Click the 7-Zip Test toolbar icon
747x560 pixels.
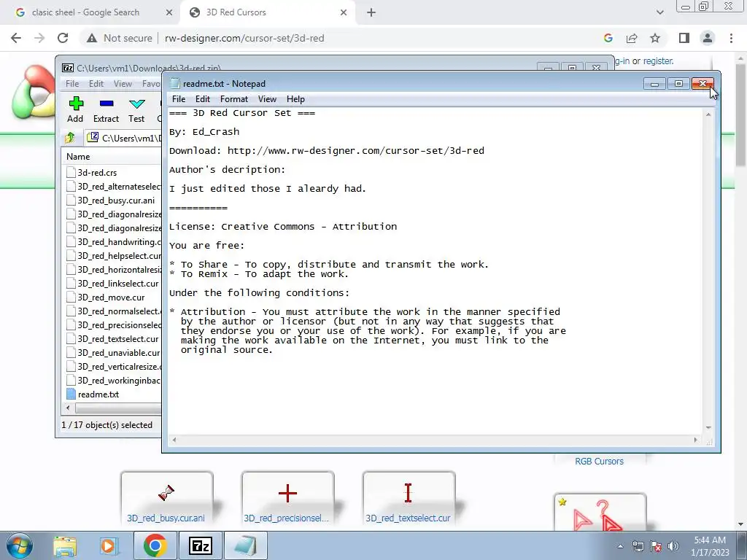[136, 104]
